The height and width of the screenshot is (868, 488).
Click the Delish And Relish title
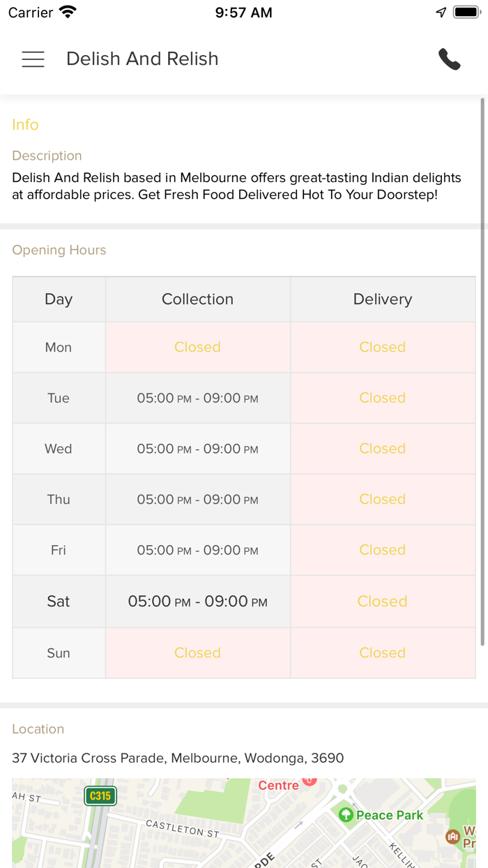pyautogui.click(x=142, y=59)
